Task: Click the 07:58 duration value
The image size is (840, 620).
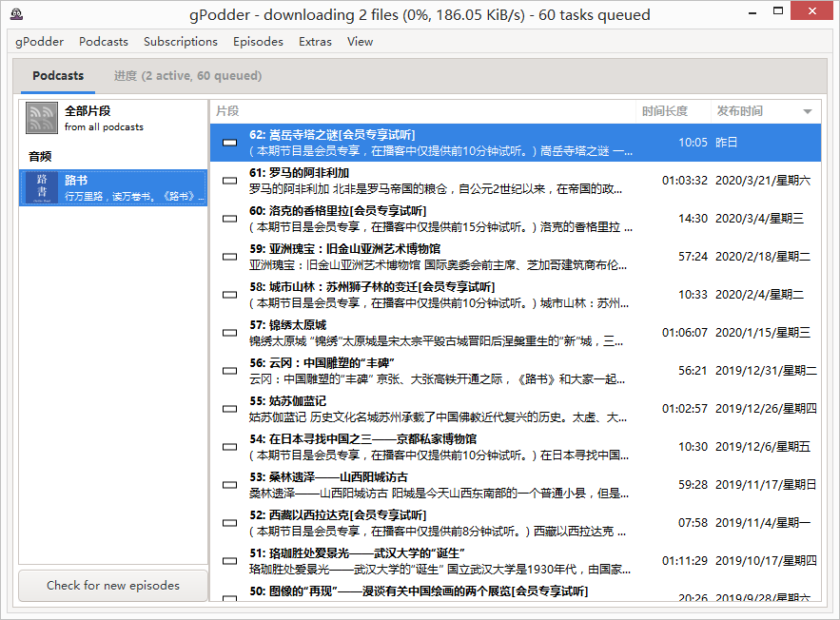Action: [x=693, y=523]
